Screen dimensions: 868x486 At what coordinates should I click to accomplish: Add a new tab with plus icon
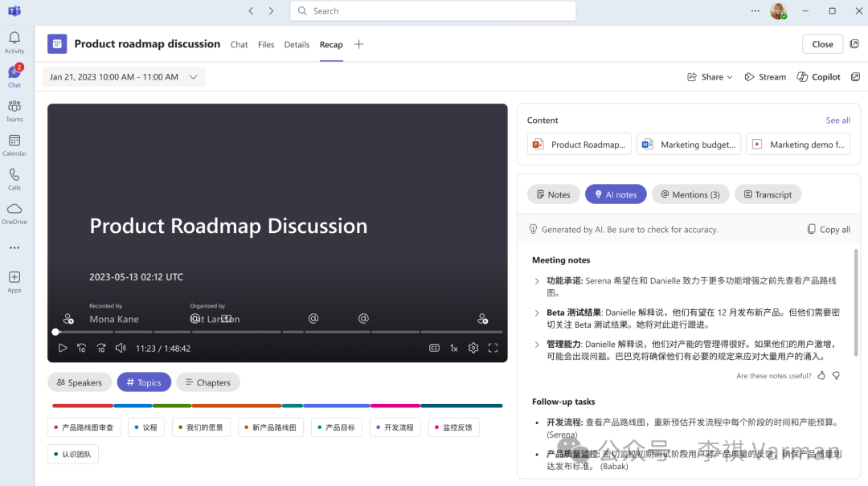358,44
